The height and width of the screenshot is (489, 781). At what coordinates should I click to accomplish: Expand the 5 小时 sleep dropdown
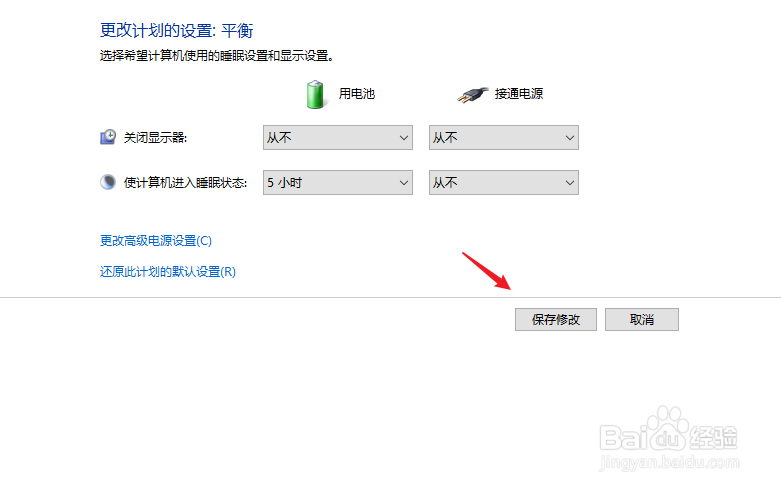(338, 183)
